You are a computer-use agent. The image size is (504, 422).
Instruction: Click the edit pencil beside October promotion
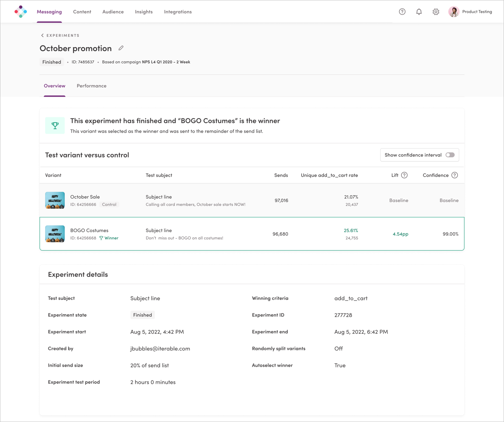[x=121, y=48]
